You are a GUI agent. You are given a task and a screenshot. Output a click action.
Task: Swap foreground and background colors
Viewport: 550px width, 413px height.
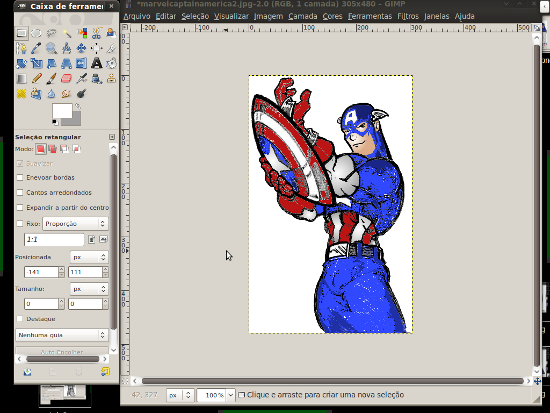pos(78,106)
